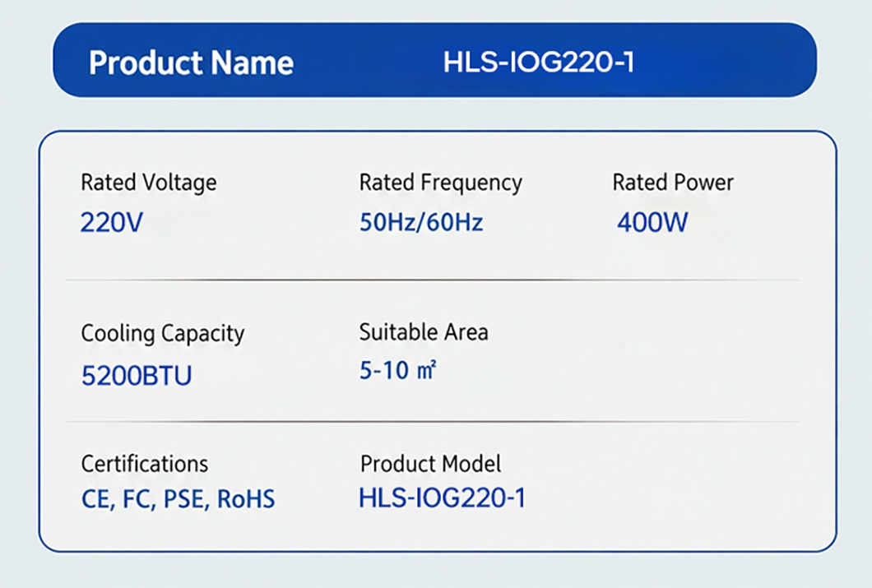Image resolution: width=872 pixels, height=588 pixels.
Task: Click the Certifications label
Action: point(145,464)
